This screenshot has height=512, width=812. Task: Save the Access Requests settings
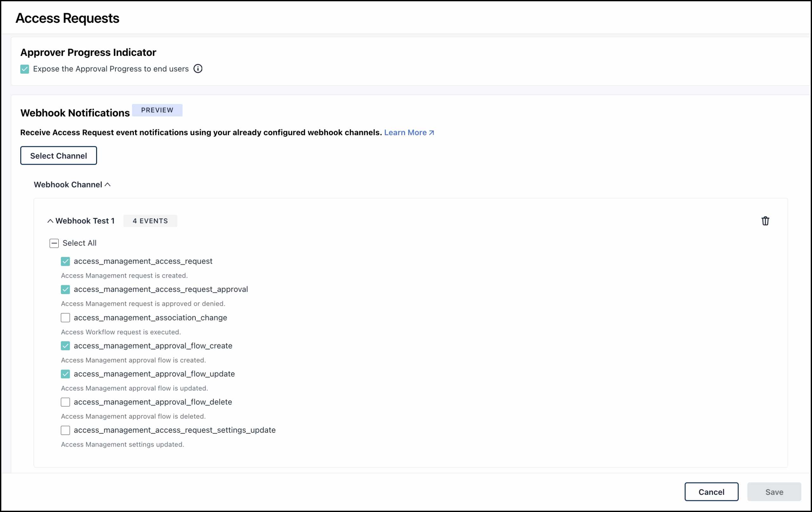click(774, 491)
